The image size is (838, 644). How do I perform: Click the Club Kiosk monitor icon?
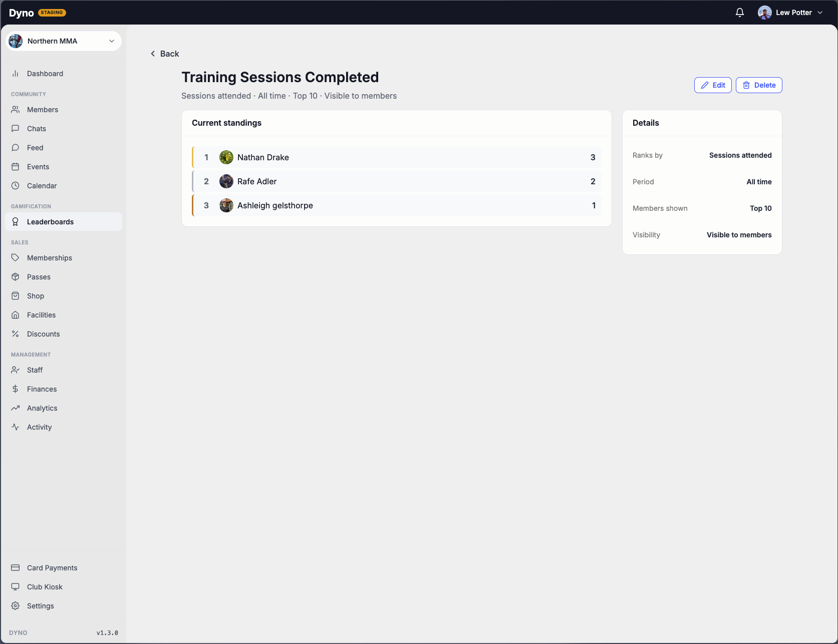tap(16, 587)
